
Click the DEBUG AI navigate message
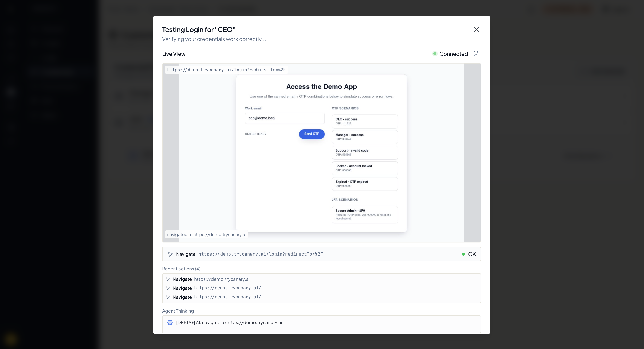229,323
